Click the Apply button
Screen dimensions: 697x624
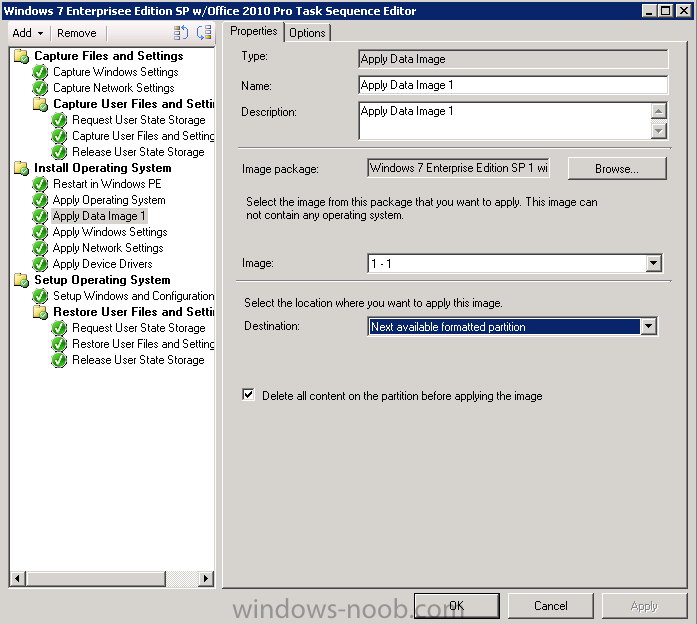point(644,606)
